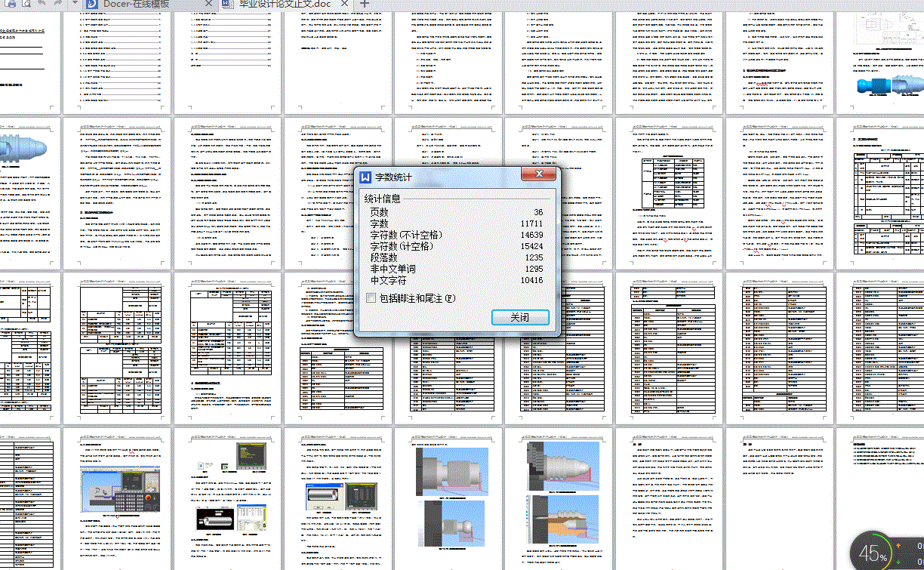Click the print icon in quick toolbar
Viewport: 924px width, 570px height.
(11, 4)
